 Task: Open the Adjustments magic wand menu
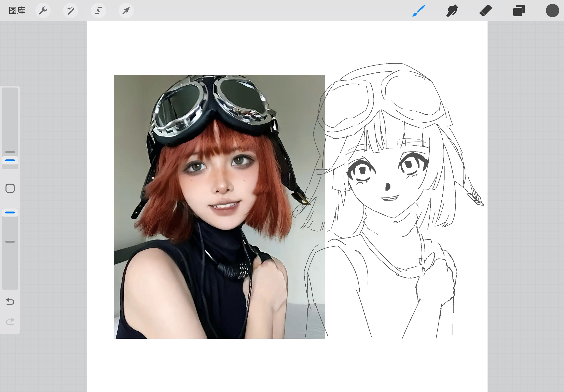(x=71, y=11)
